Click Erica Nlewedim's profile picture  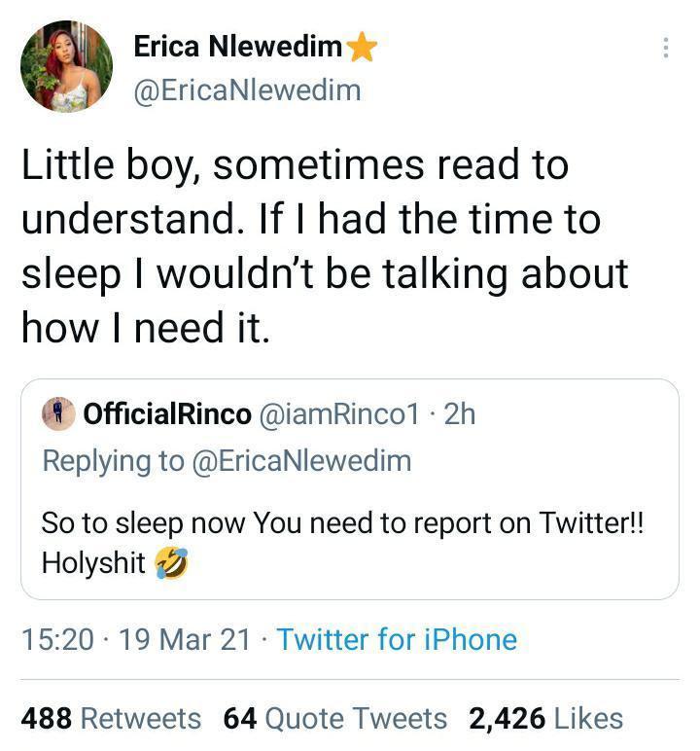[x=66, y=66]
